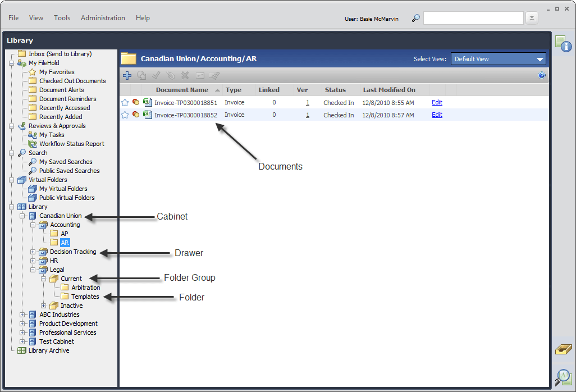Collapse the Canadian Union cabinet
The height and width of the screenshot is (392, 576).
click(22, 216)
